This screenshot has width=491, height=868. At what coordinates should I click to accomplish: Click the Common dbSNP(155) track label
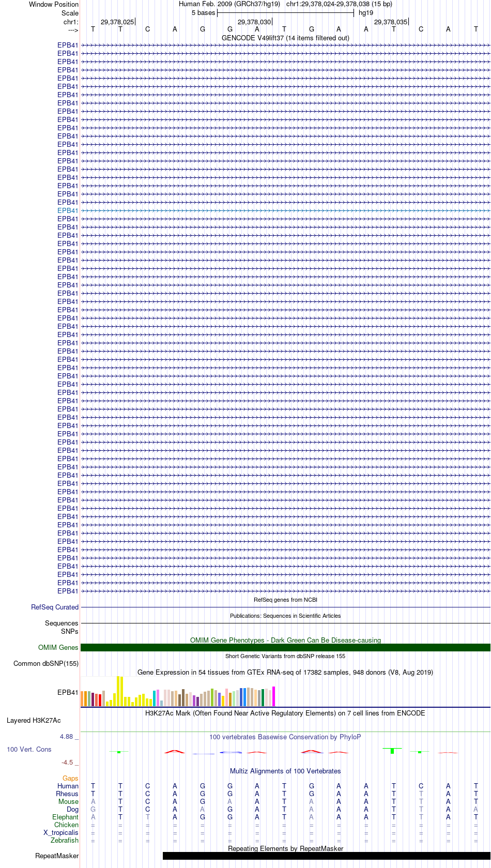pyautogui.click(x=46, y=663)
